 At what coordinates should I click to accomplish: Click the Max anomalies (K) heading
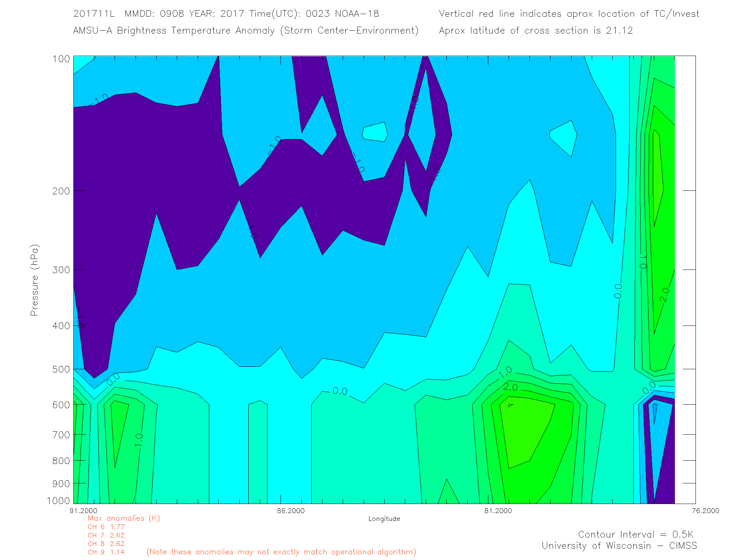124,518
